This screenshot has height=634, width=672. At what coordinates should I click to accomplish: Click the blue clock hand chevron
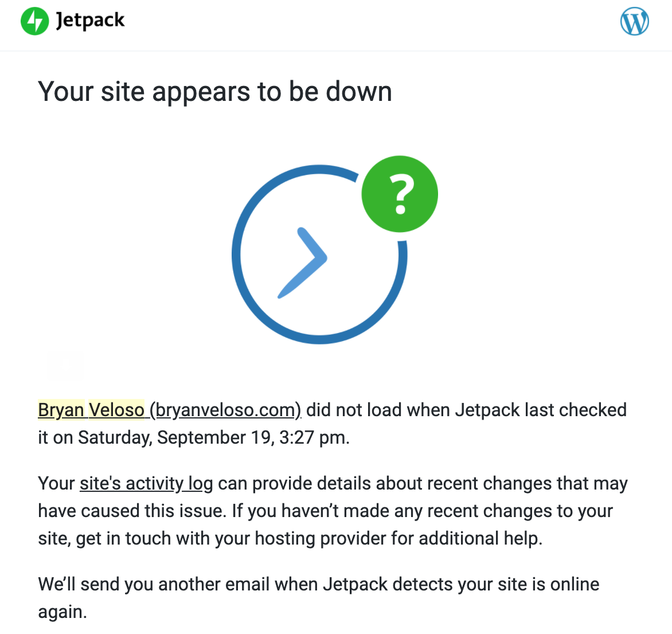[x=303, y=263]
